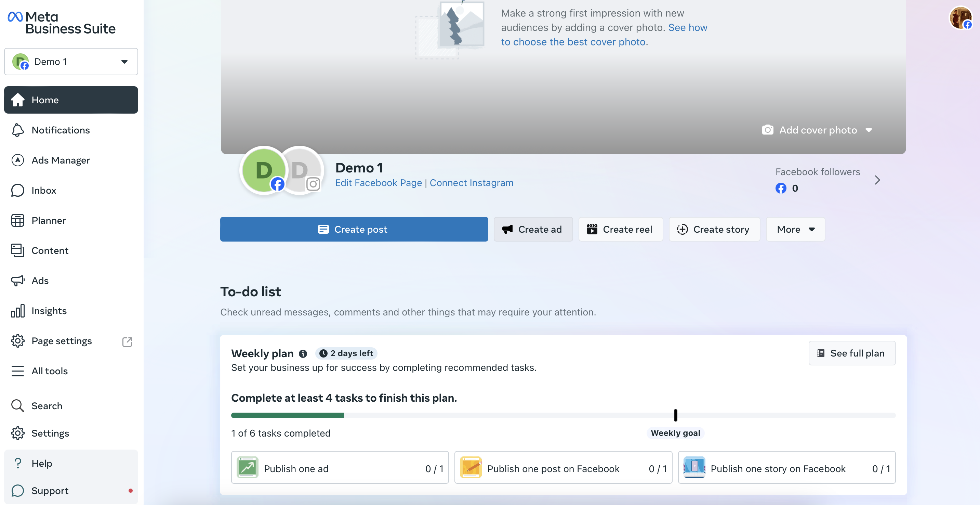Click the Instagram profile avatar icon
This screenshot has height=505, width=980.
[x=301, y=170]
